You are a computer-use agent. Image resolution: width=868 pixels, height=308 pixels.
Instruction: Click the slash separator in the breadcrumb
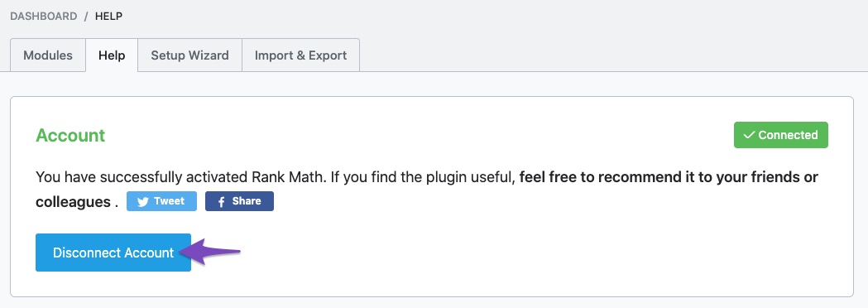point(86,16)
